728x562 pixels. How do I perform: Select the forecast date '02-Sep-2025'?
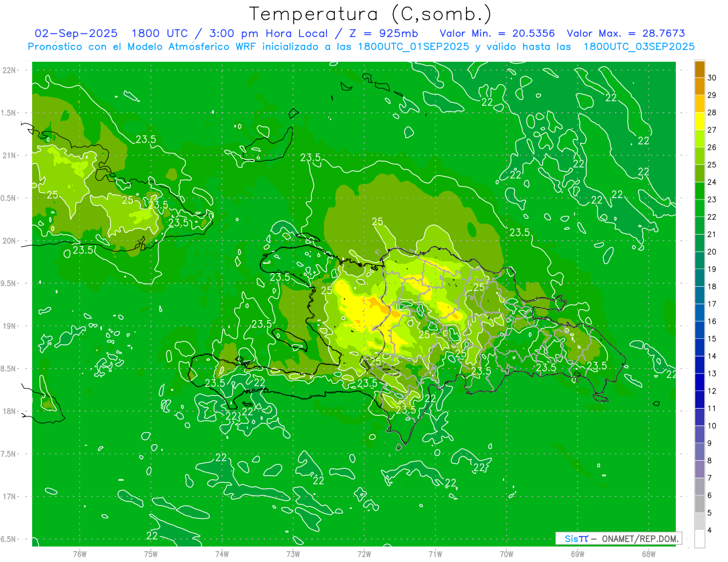(76, 33)
